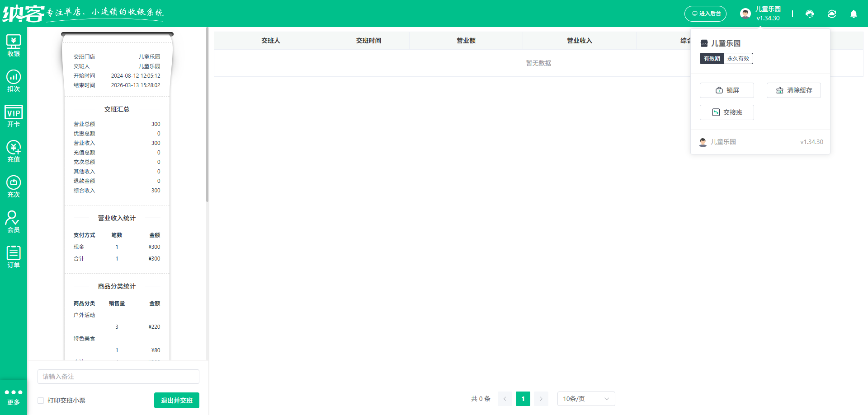Click the previous page chevron
Viewport: 868px width, 415px height.
point(505,399)
